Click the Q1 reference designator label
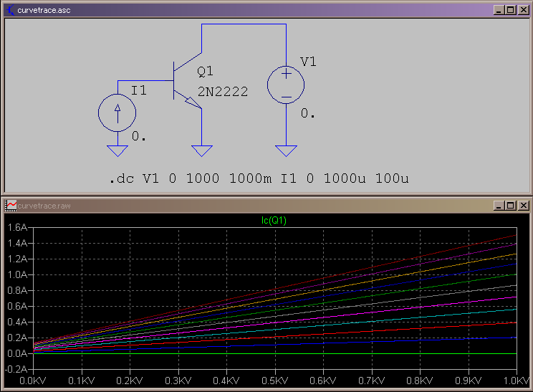 [206, 72]
